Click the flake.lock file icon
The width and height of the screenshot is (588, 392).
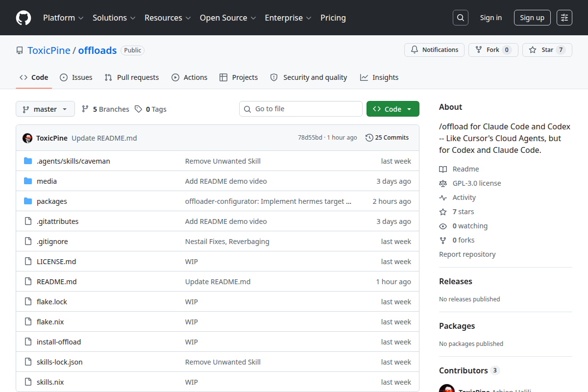click(x=28, y=302)
